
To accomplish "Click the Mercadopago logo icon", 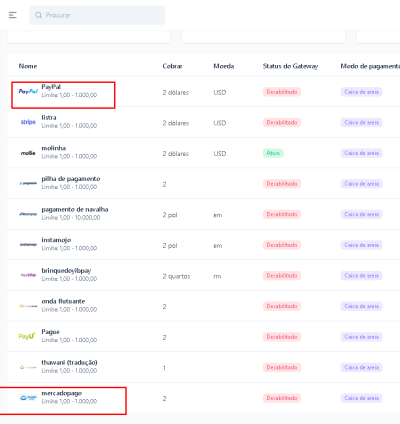I will pos(28,398).
